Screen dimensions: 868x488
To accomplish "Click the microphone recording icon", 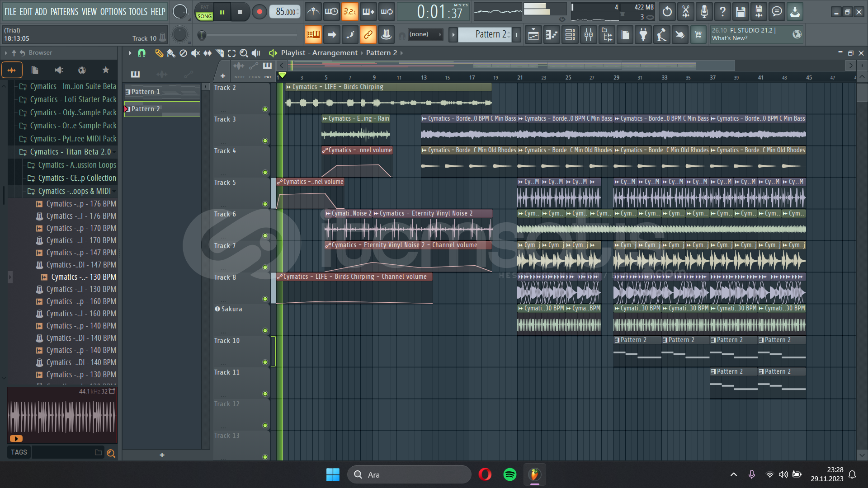I will pos(704,12).
